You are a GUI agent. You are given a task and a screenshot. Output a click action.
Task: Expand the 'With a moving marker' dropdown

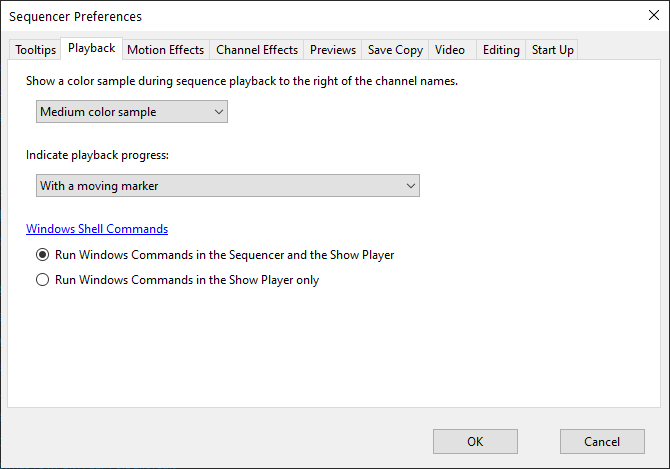(x=228, y=186)
